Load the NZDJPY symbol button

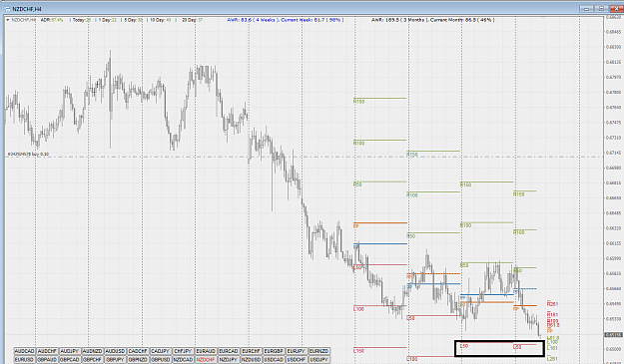229,360
